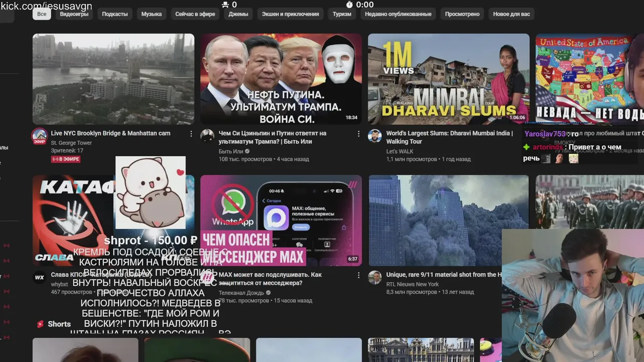Open options menu for Си Цзиньпин video
The image size is (644, 362).
coord(359,134)
